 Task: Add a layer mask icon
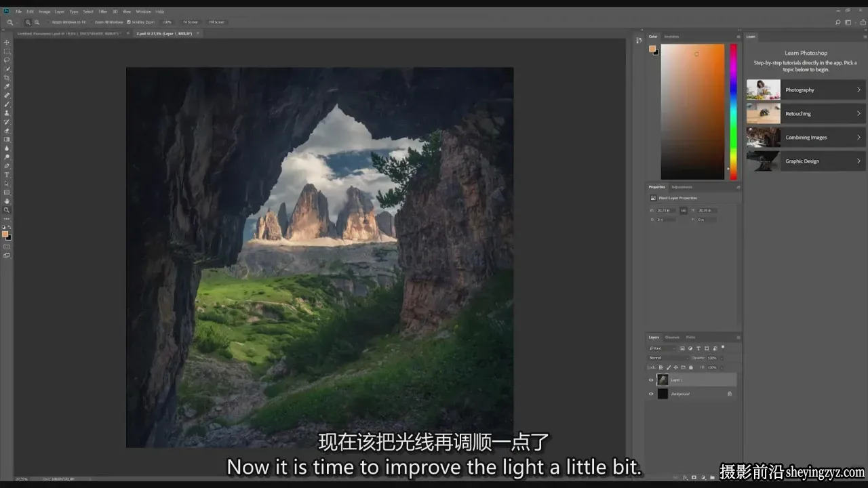pyautogui.click(x=694, y=477)
